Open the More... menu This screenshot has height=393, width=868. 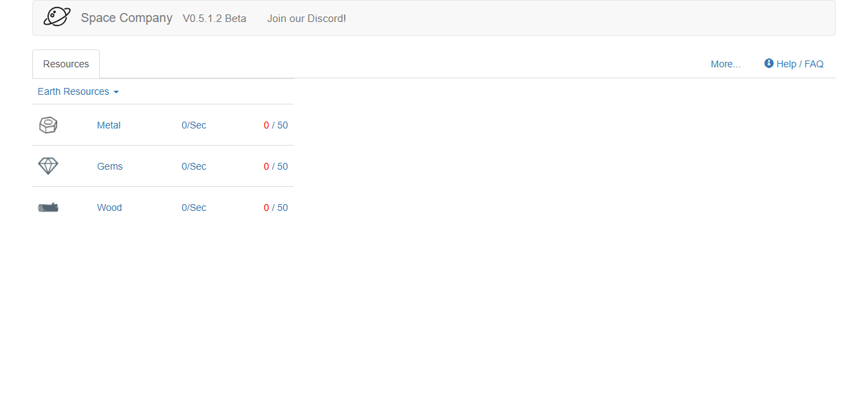click(x=726, y=64)
